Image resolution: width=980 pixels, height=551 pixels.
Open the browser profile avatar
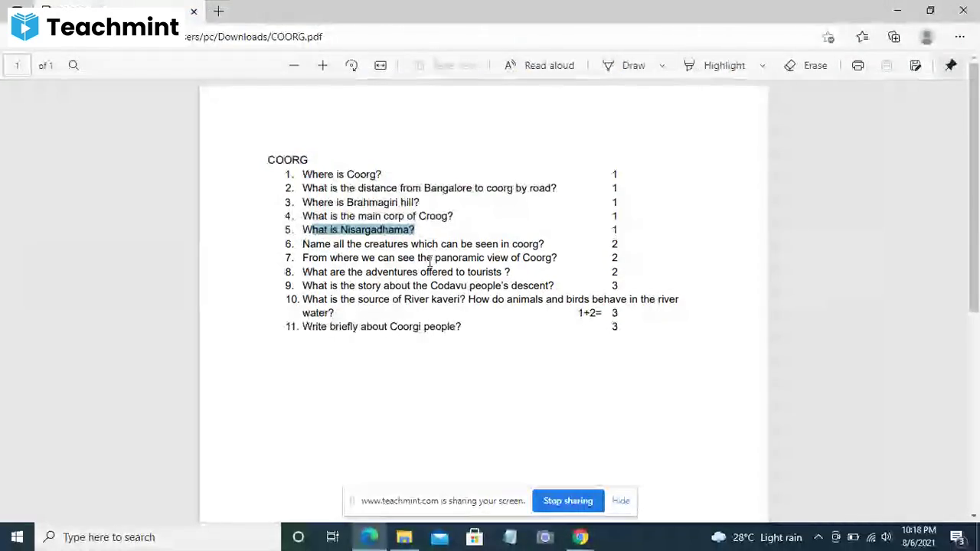tap(926, 37)
